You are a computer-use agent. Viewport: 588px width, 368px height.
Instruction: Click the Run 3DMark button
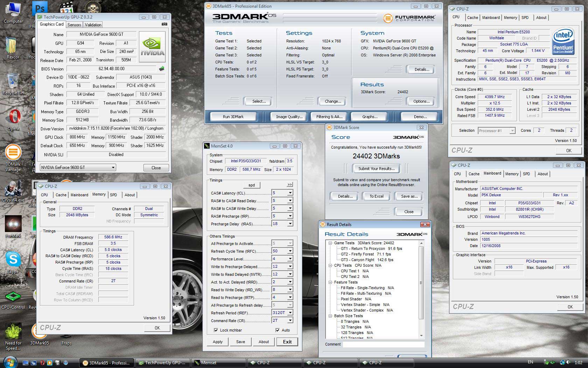233,117
